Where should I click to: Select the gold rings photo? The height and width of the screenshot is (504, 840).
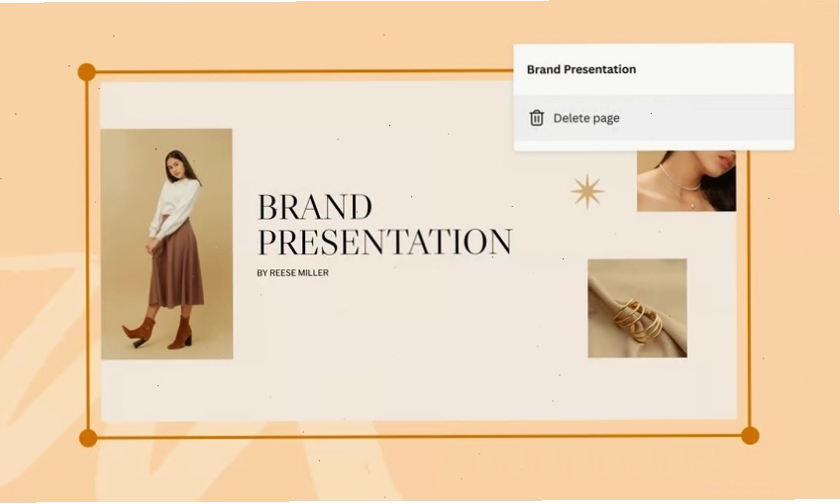[x=638, y=308]
